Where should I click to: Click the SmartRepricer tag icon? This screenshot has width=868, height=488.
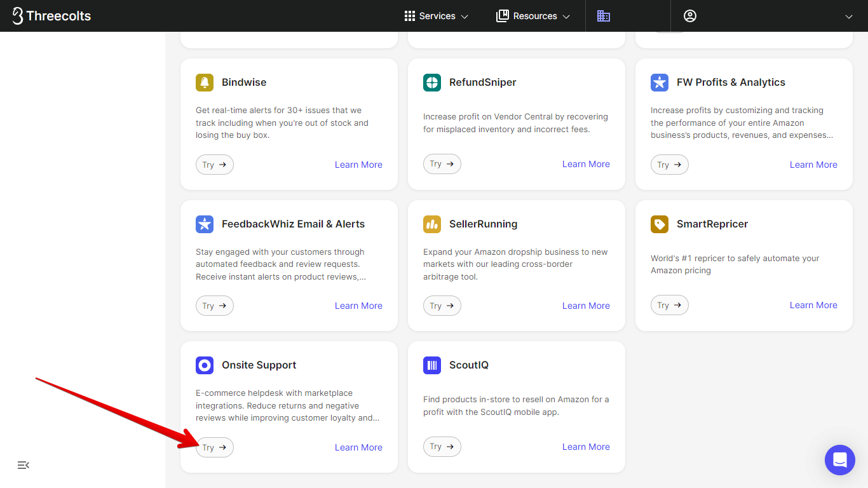tap(660, 224)
